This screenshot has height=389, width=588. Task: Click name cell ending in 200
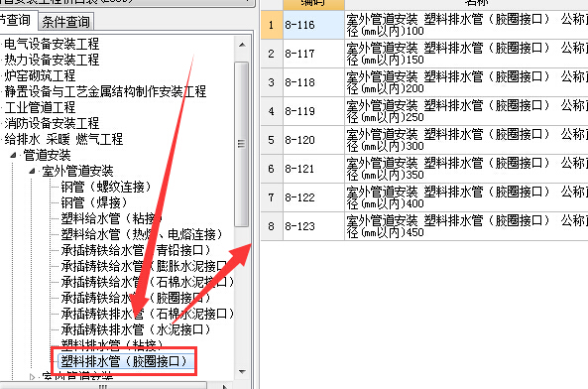click(466, 82)
